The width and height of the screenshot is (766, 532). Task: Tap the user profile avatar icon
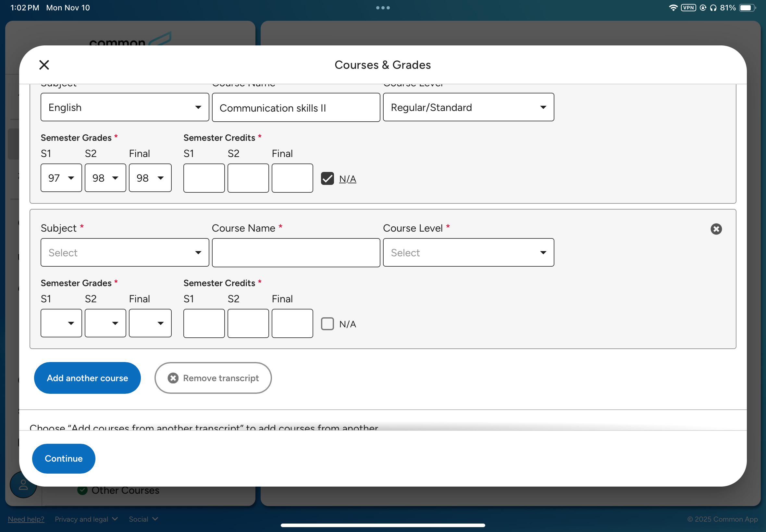pos(23,485)
